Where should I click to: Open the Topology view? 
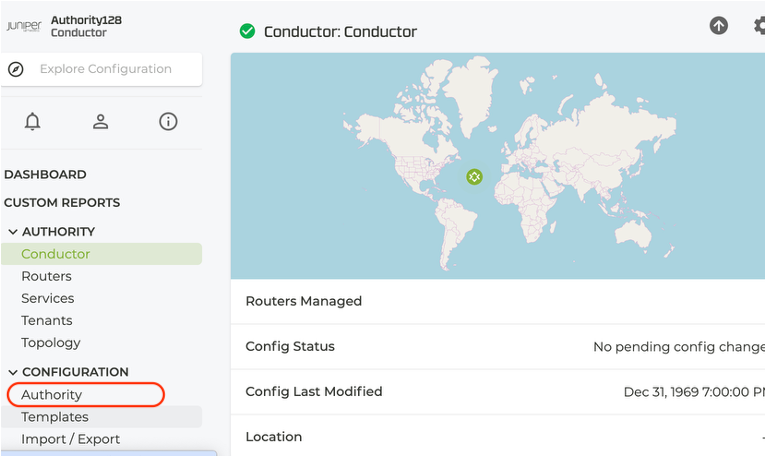tap(51, 343)
